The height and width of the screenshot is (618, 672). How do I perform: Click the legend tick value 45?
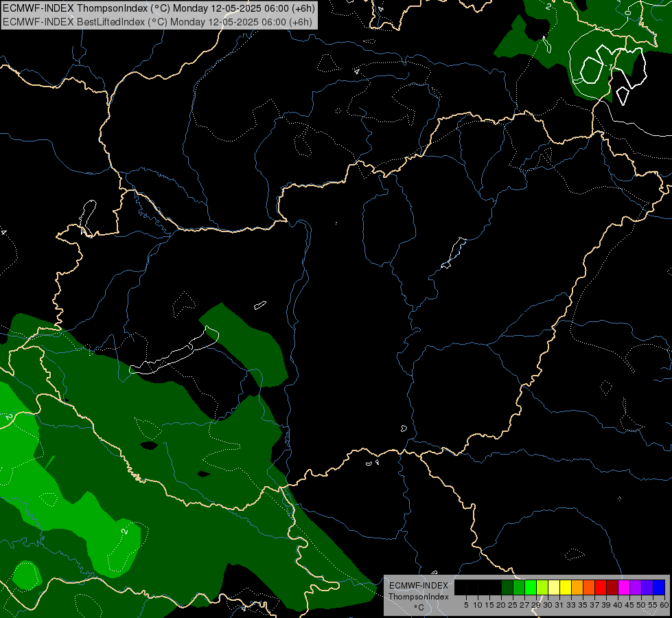[629, 605]
